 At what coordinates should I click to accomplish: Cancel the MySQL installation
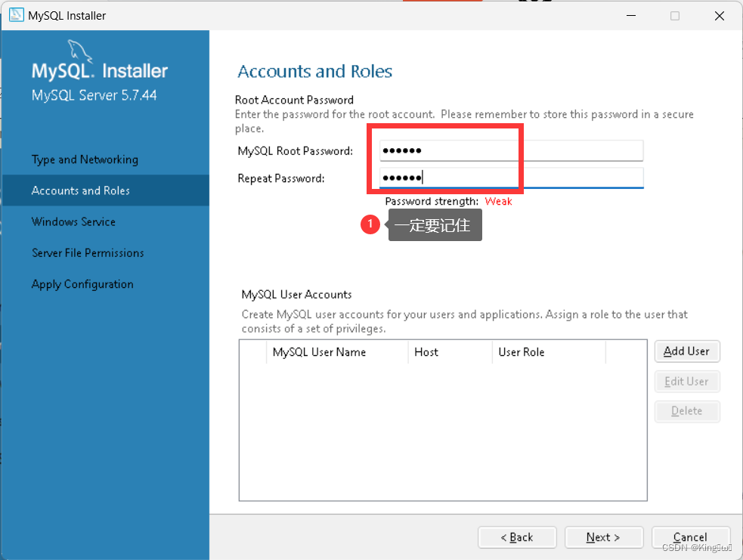point(690,537)
